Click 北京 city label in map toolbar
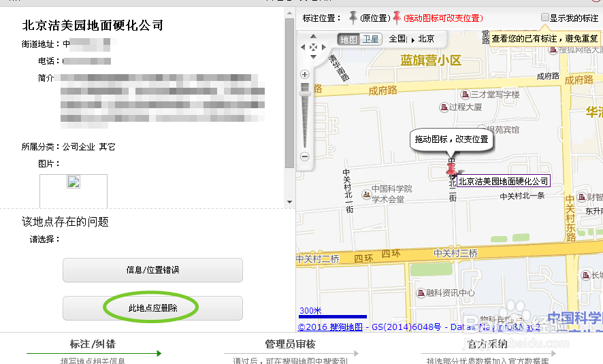 (x=426, y=39)
